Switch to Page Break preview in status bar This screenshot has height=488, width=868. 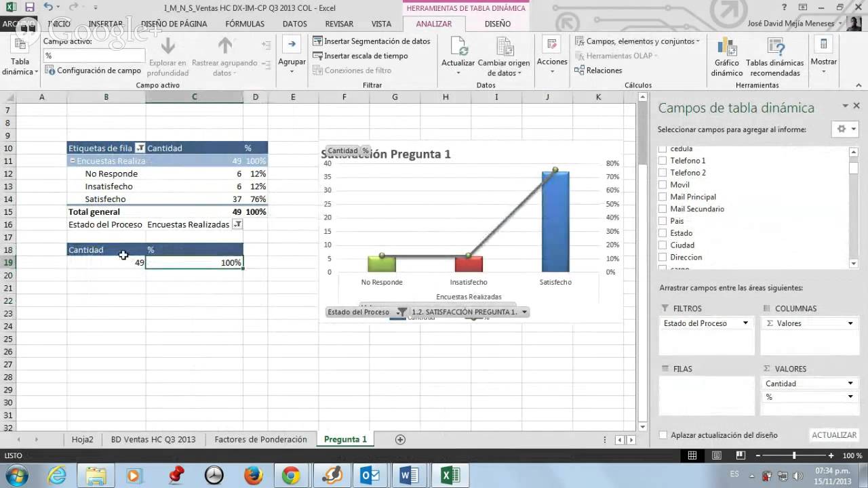tap(741, 455)
